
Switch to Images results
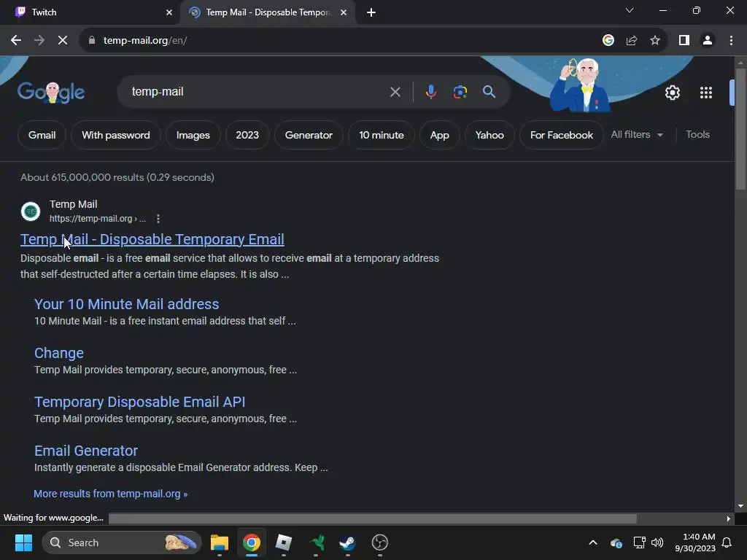click(193, 135)
